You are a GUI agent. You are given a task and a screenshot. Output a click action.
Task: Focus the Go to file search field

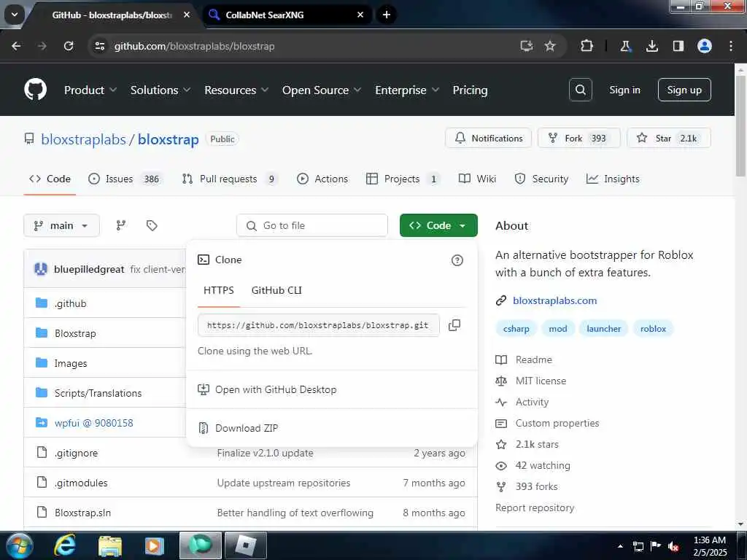point(312,225)
